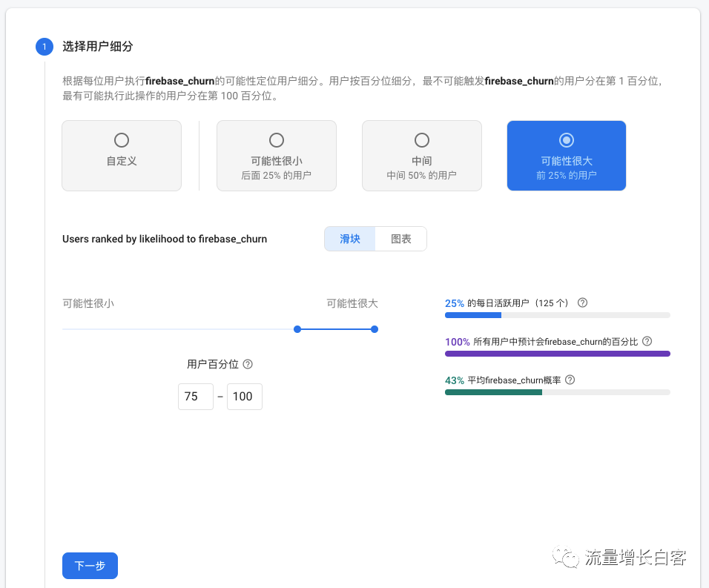Open help icon next to 用户百分位
This screenshot has width=709, height=588.
click(248, 364)
